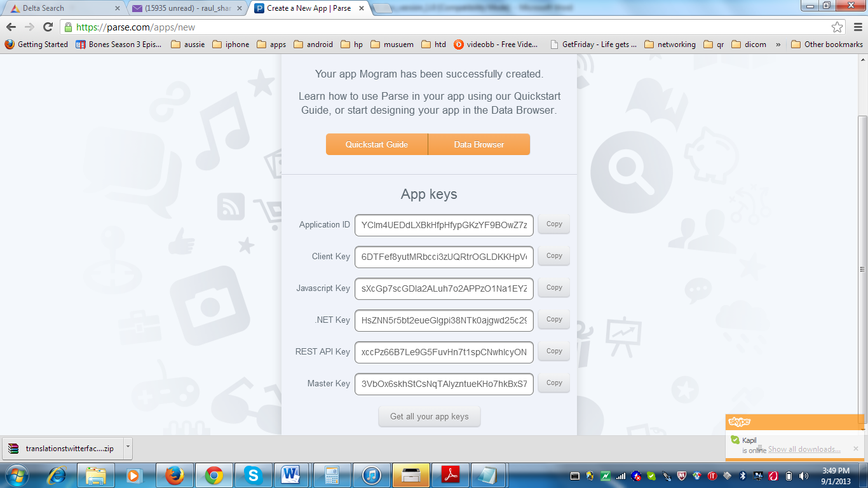This screenshot has width=868, height=488.
Task: Switch to Microsoft Word in the taskbar
Action: [x=292, y=475]
